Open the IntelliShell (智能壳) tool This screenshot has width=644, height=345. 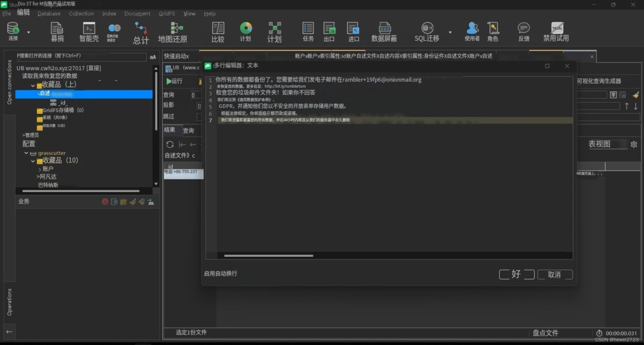pyautogui.click(x=89, y=32)
